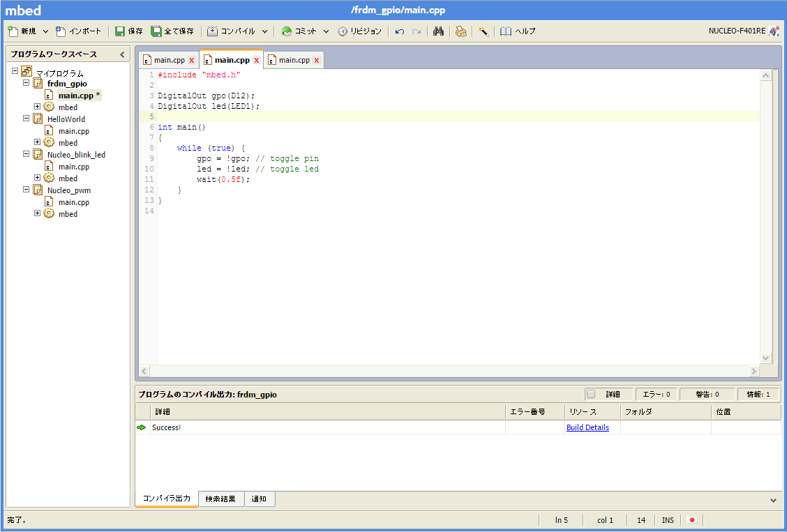The image size is (787, 532).
Task: Sort by the フォルダ column header
Action: tap(666, 411)
